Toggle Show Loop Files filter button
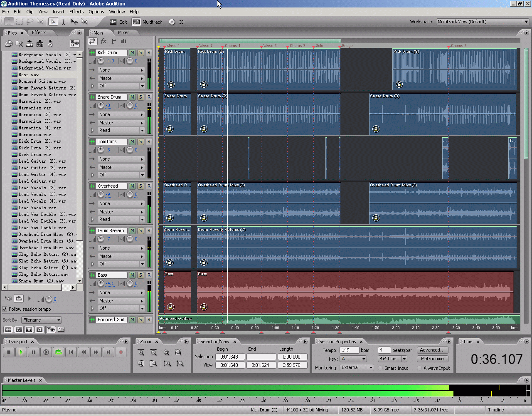 pos(19,329)
